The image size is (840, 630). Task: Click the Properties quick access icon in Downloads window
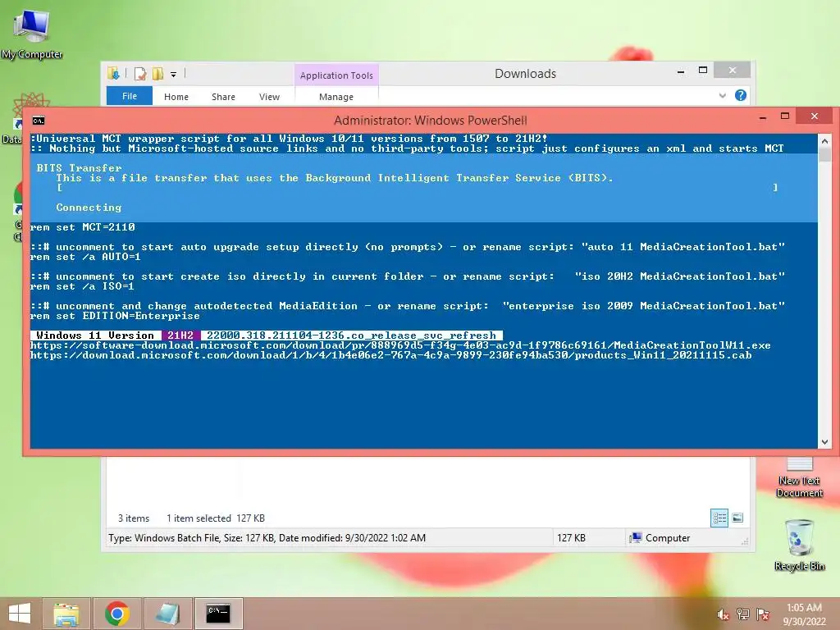pyautogui.click(x=140, y=73)
